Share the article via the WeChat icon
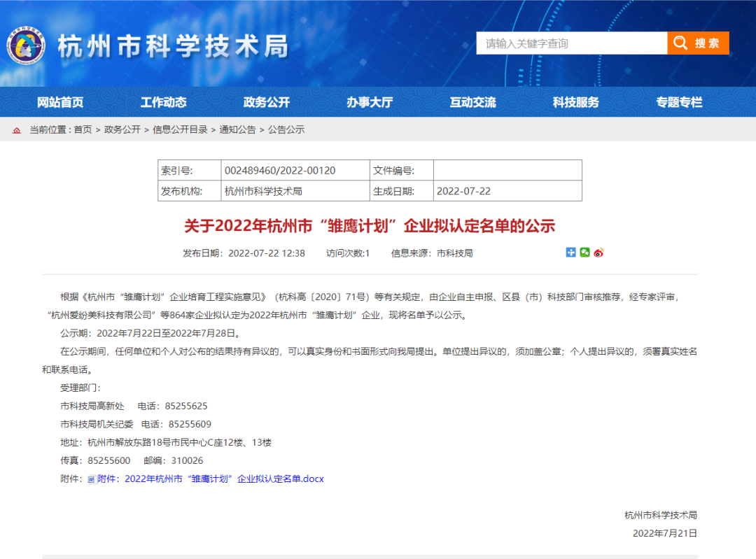 point(584,252)
